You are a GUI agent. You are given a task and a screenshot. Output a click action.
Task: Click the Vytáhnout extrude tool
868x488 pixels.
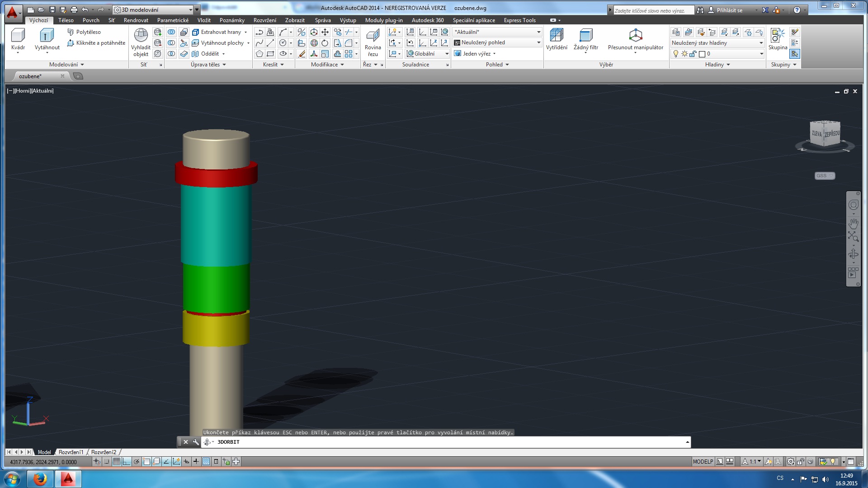(47, 36)
